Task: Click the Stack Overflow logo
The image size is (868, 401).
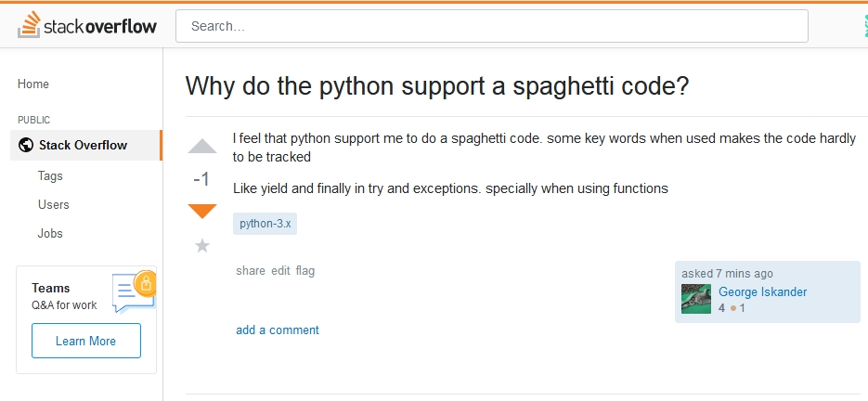Action: tap(87, 26)
